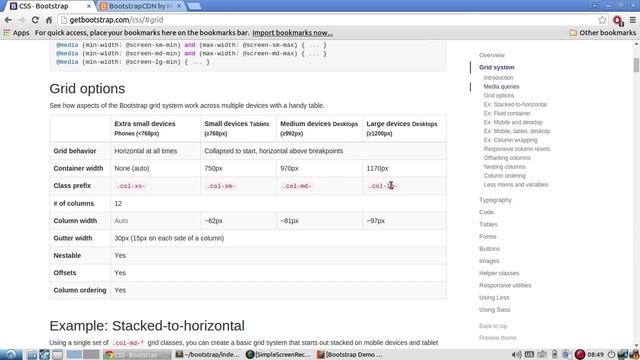Go to the browser home page

click(49, 20)
